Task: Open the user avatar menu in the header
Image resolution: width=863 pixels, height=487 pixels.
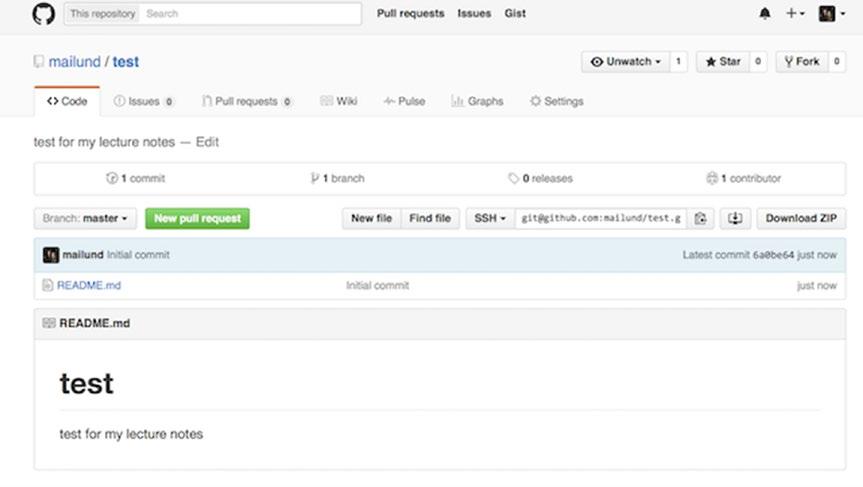Action: pos(831,13)
